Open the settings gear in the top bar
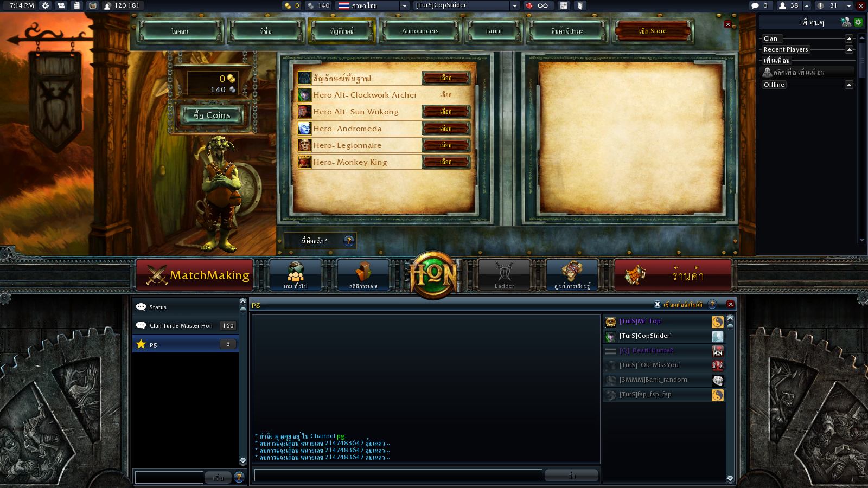This screenshot has height=488, width=868. pyautogui.click(x=46, y=5)
